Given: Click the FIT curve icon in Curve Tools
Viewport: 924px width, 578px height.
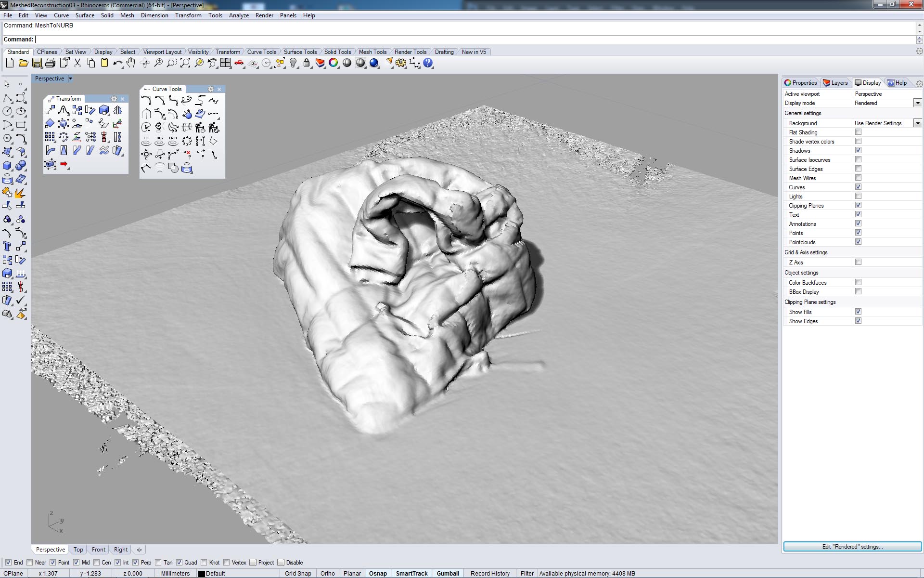Looking at the screenshot, I should click(146, 141).
